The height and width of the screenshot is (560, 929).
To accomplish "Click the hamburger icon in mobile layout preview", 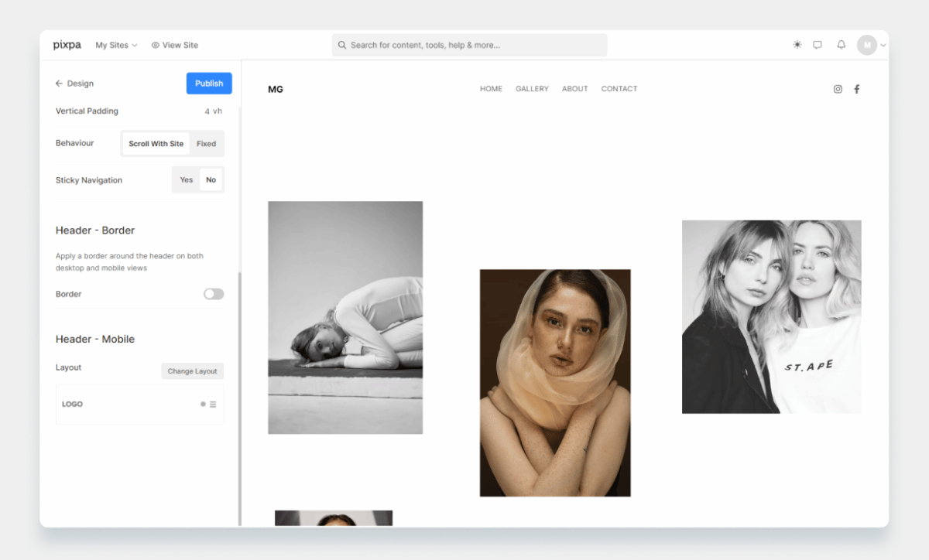I will coord(213,405).
